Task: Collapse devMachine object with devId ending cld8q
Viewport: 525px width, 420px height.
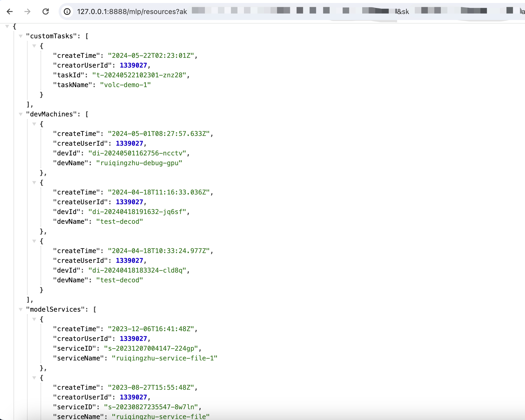Action: pos(34,241)
